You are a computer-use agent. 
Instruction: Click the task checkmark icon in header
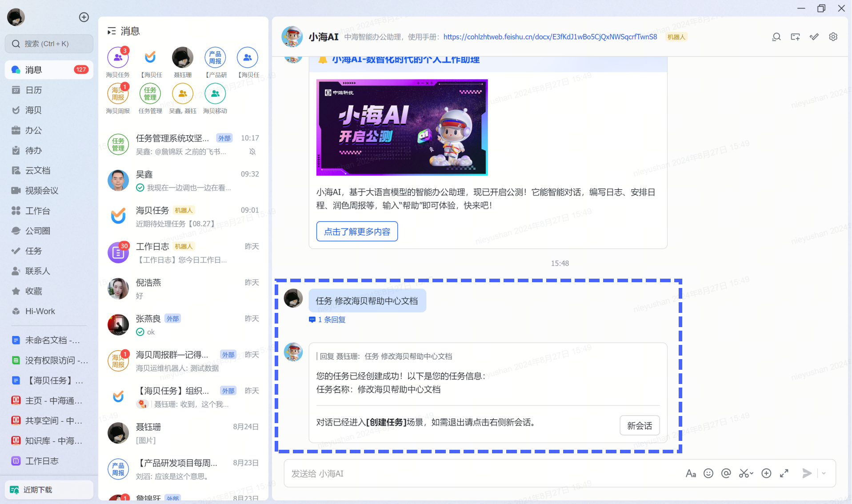pos(814,37)
